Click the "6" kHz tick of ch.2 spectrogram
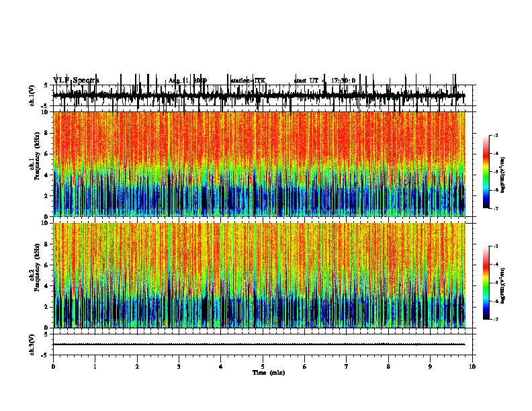This screenshot has width=532, height=411. [x=46, y=265]
